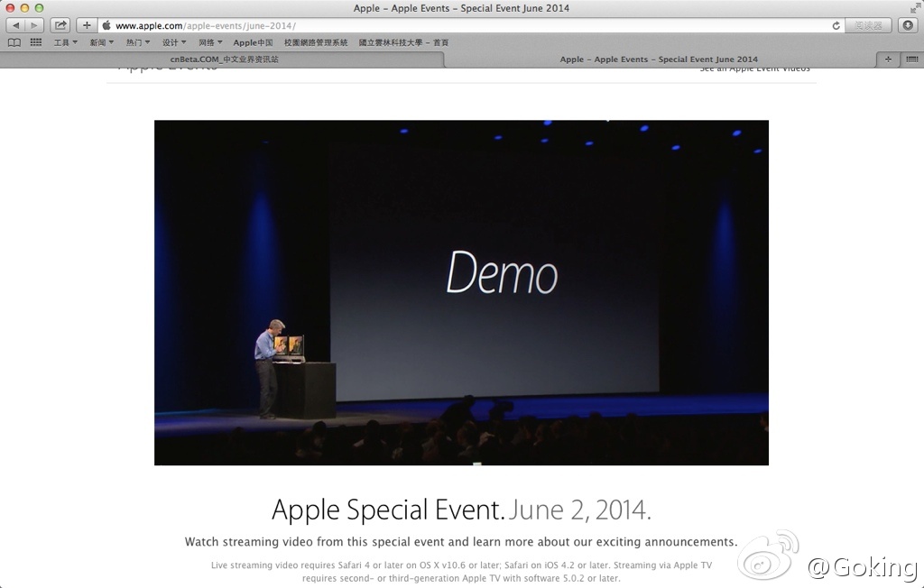924x588 pixels.
Task: Show all tabs view icon
Action: click(x=911, y=59)
